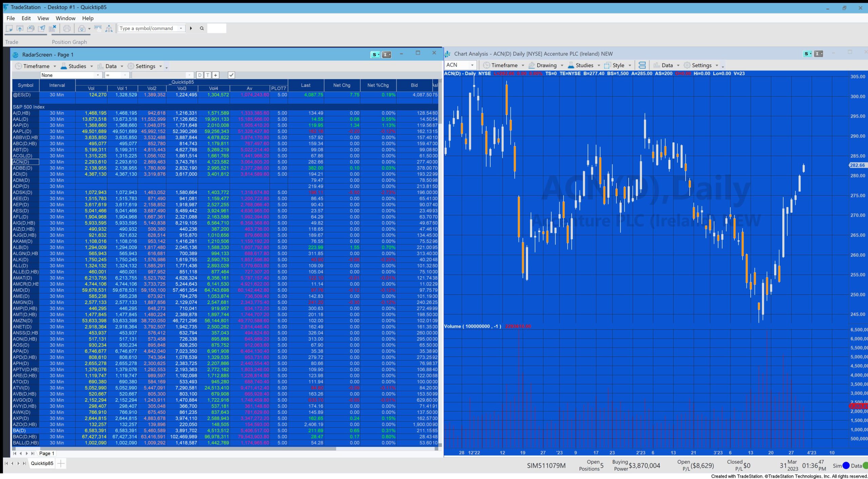Toggle the S symbol link button in RadarScreen
Screen dimensions: 868x479
pos(375,55)
